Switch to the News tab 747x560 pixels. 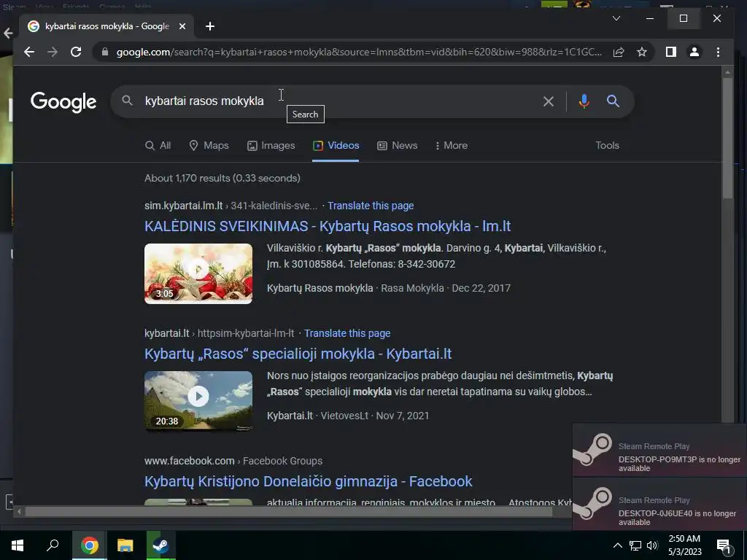coord(398,145)
